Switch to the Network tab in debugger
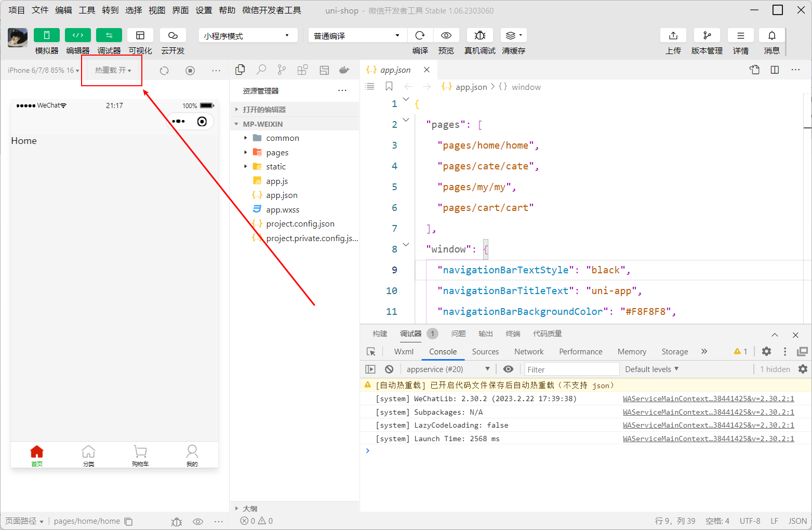Screen dimensions: 812x530 click(528, 351)
